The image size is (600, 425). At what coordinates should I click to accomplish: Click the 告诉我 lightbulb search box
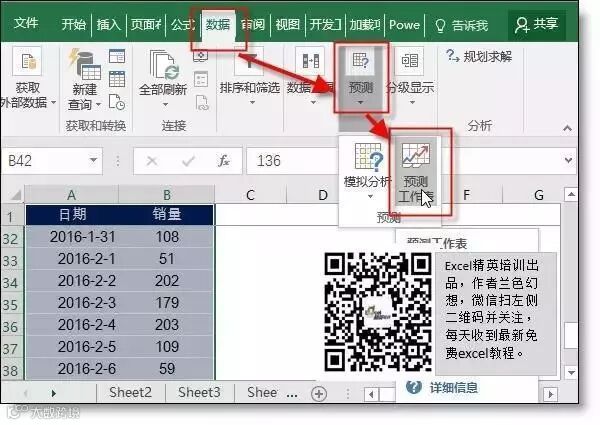tap(461, 25)
